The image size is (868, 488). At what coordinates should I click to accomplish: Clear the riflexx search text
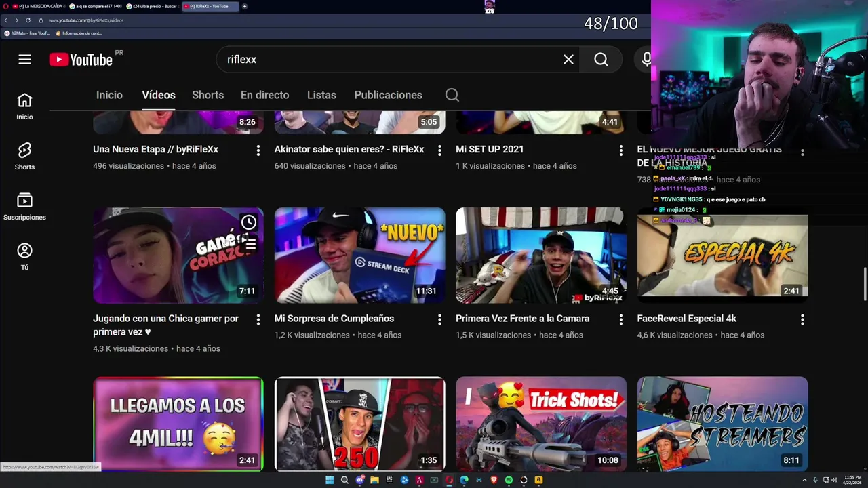coord(568,60)
